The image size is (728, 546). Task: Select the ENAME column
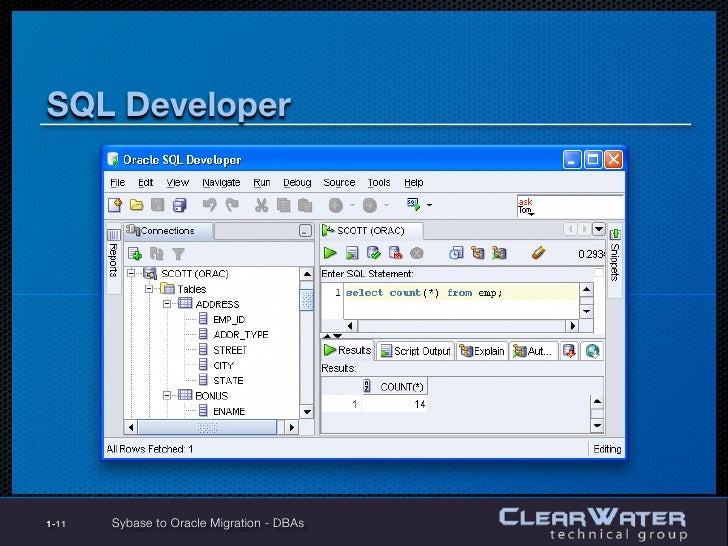(229, 411)
